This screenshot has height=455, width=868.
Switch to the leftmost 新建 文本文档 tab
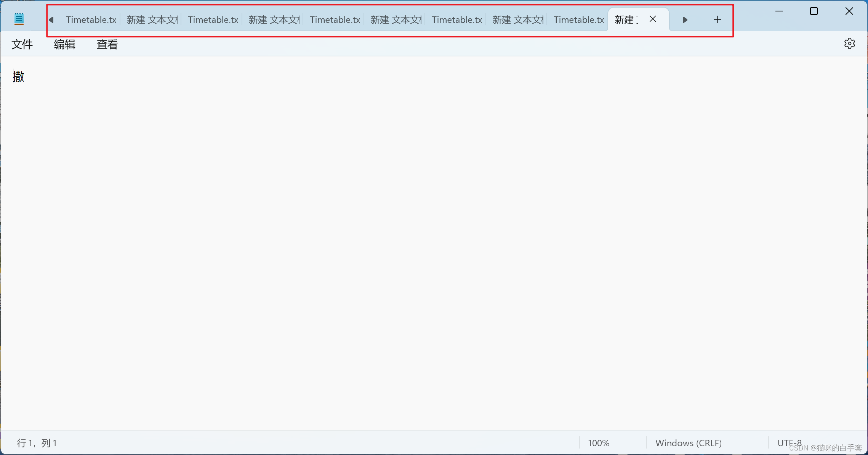pyautogui.click(x=152, y=20)
